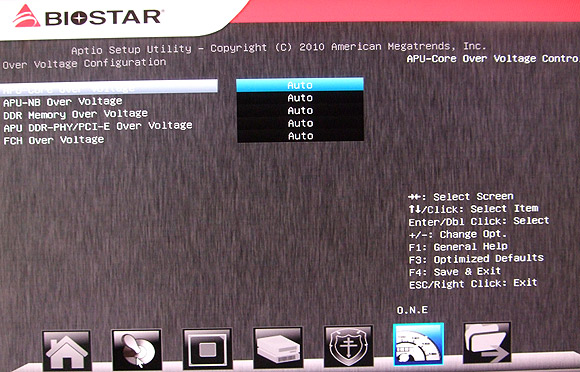Click the Over Voltage Configuration heading
Viewport: 580px width, 372px height.
coord(84,64)
